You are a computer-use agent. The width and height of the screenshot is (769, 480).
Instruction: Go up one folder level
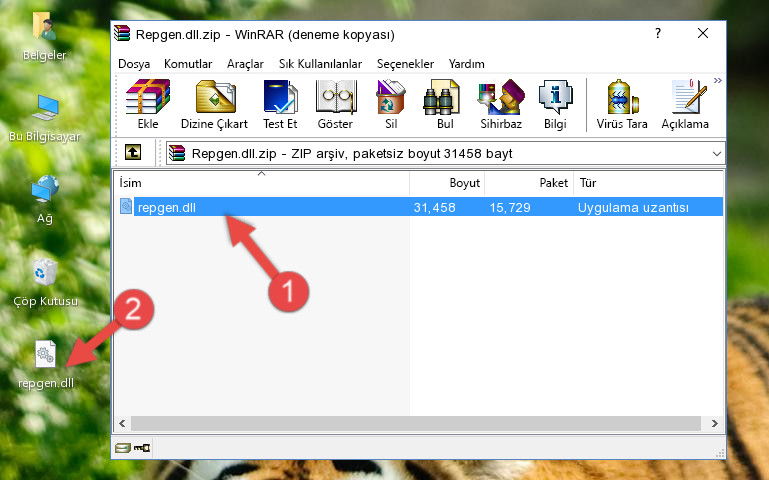[133, 152]
